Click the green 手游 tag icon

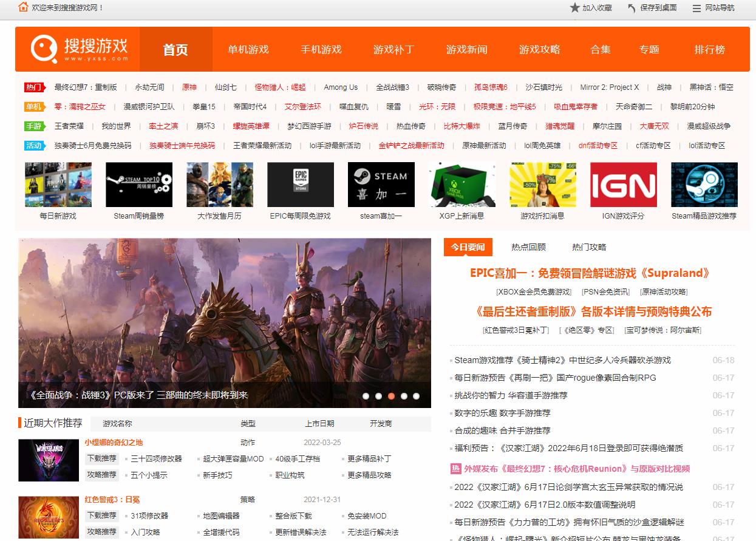tap(34, 126)
